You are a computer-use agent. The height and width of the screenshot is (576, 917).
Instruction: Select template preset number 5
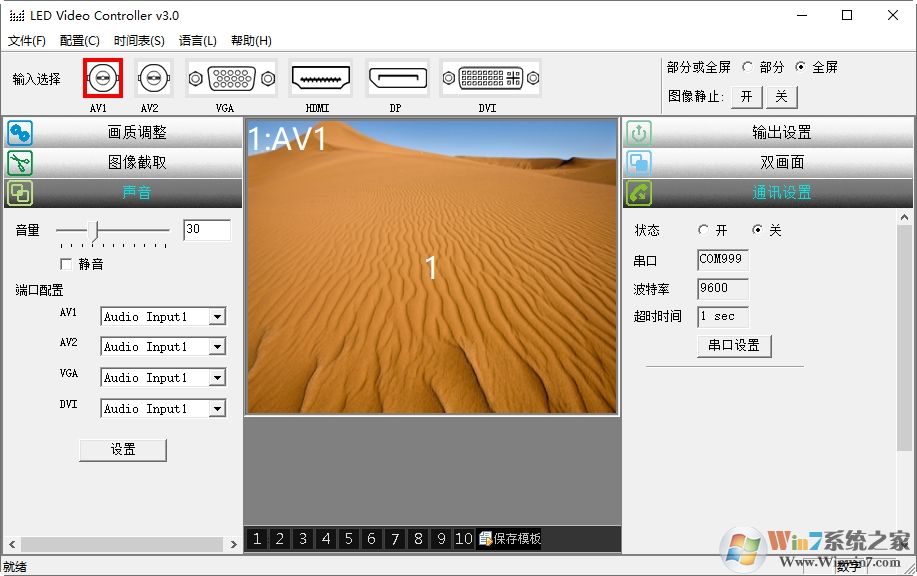[349, 538]
